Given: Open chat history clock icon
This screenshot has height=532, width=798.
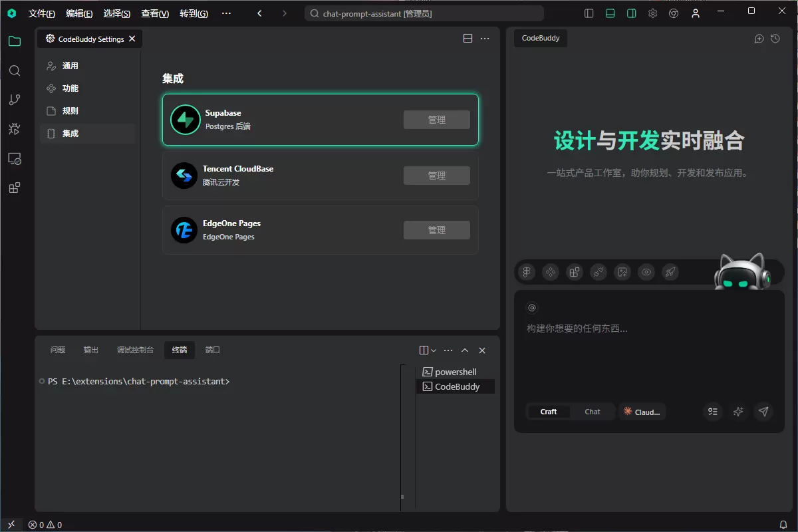Looking at the screenshot, I should click(x=775, y=39).
